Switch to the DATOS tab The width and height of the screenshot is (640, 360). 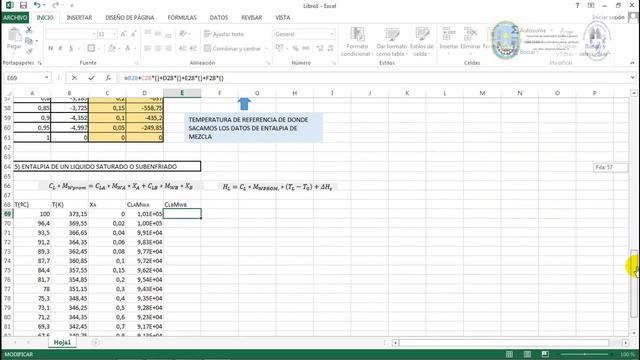point(219,18)
